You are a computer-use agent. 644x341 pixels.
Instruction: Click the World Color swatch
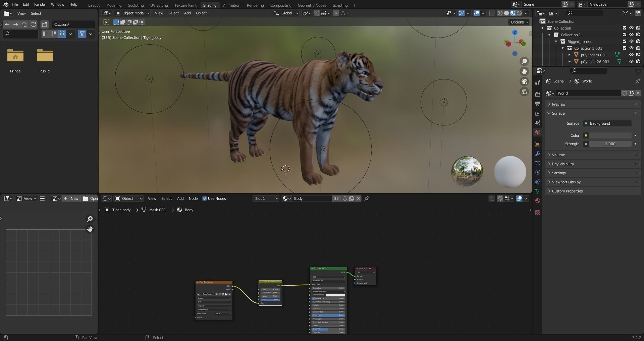pyautogui.click(x=610, y=135)
